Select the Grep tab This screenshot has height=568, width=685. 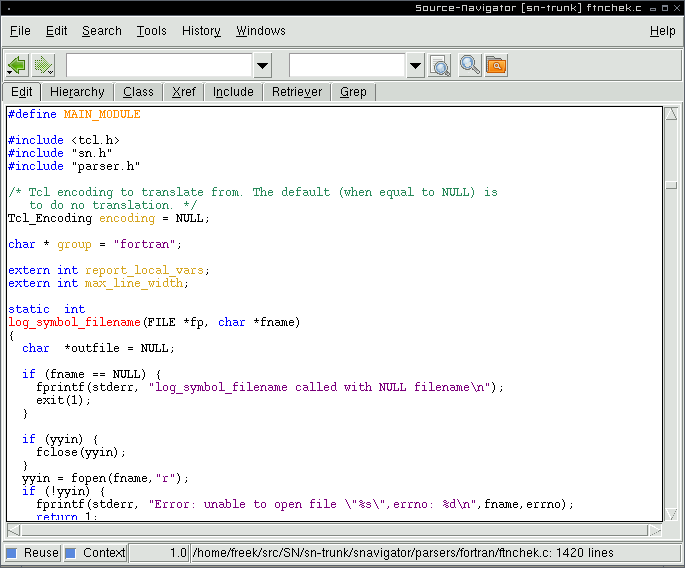click(353, 92)
